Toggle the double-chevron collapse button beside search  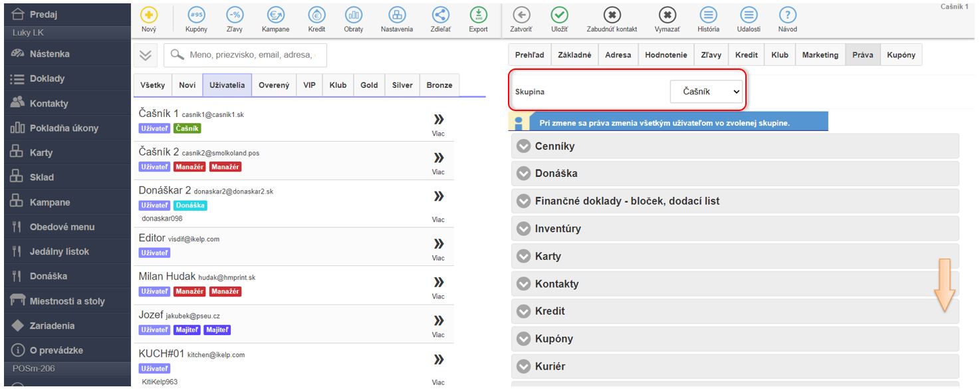(x=146, y=55)
